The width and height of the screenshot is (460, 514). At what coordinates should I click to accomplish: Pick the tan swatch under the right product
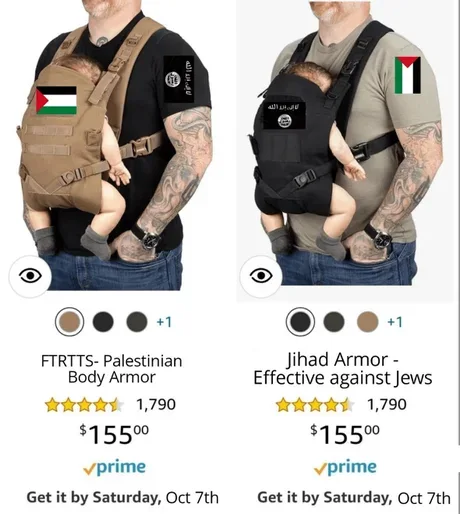(x=368, y=322)
